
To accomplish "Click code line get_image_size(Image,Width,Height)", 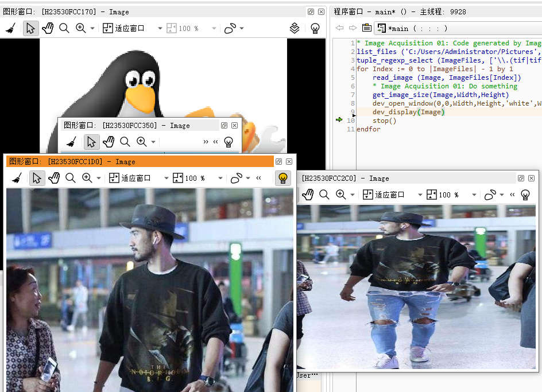I will tap(440, 95).
